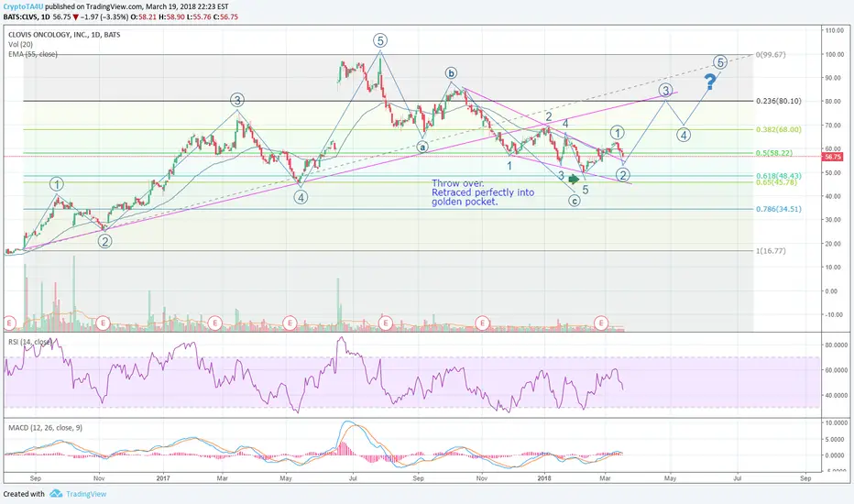Click the earnings E marker nearest May 2017
The height and width of the screenshot is (504, 854).
coord(290,323)
